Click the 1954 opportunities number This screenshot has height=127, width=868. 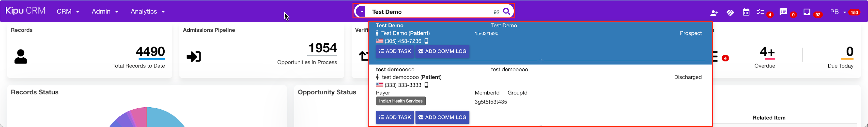tap(323, 48)
